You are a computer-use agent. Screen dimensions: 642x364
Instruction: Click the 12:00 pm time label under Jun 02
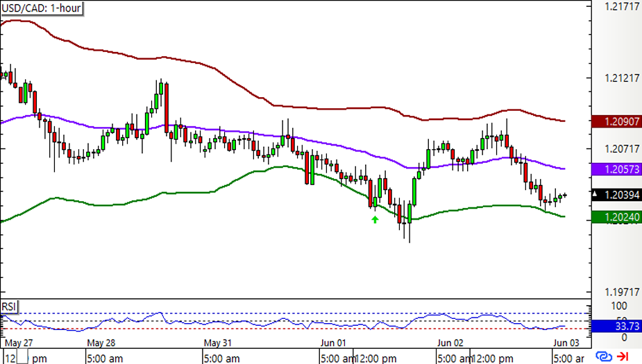492,358
